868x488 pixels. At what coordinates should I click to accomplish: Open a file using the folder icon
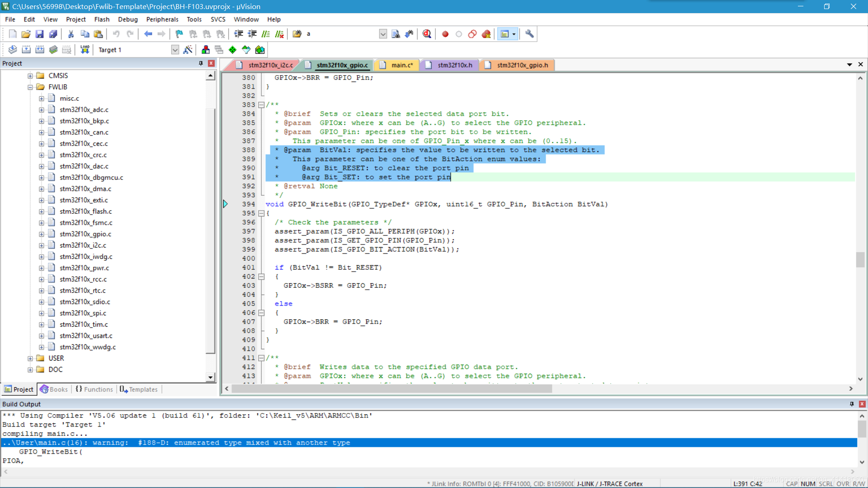click(x=26, y=34)
